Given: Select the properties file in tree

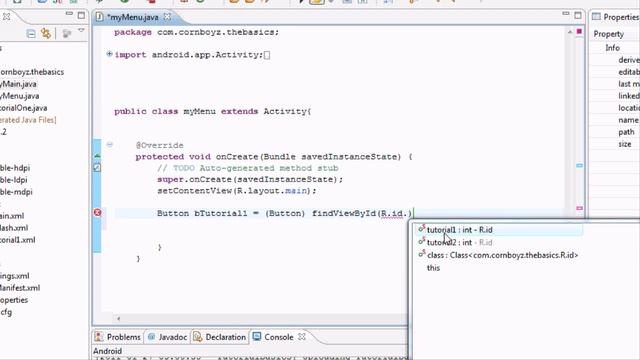Looking at the screenshot, I should pyautogui.click(x=14, y=300).
